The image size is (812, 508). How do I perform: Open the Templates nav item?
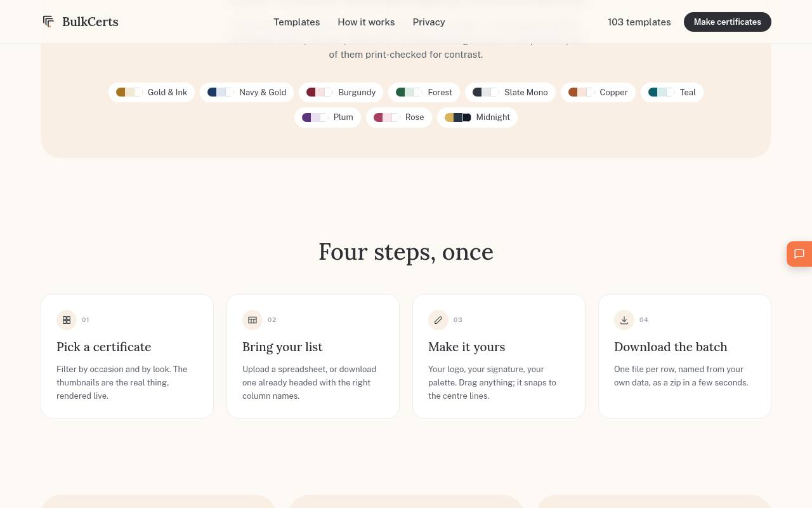296,22
